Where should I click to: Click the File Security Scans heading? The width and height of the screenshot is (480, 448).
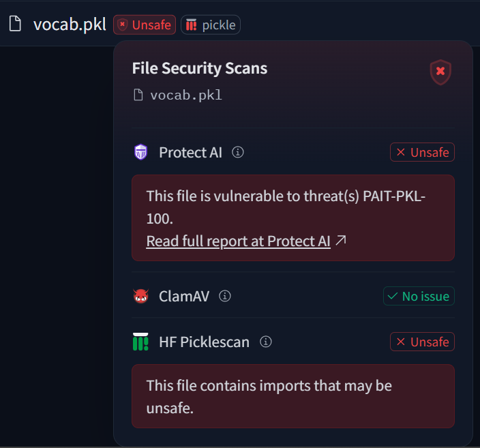click(x=199, y=68)
